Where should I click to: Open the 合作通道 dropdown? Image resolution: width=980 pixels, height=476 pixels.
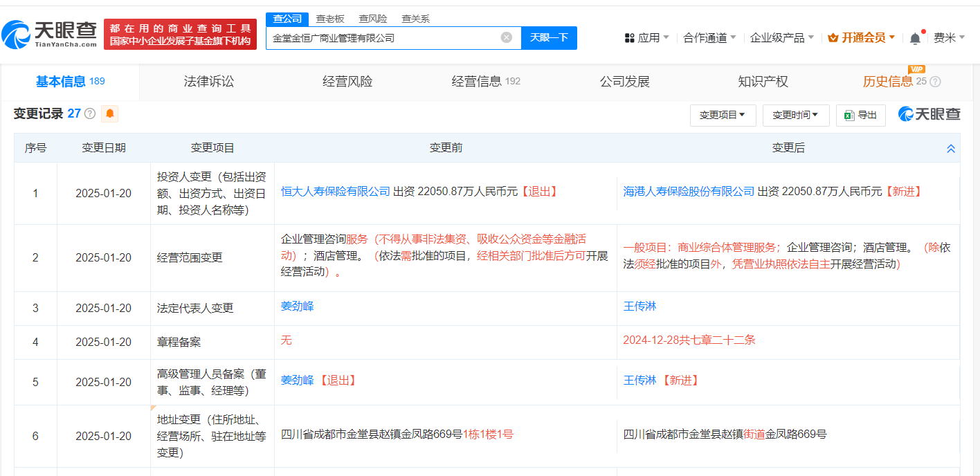(709, 37)
